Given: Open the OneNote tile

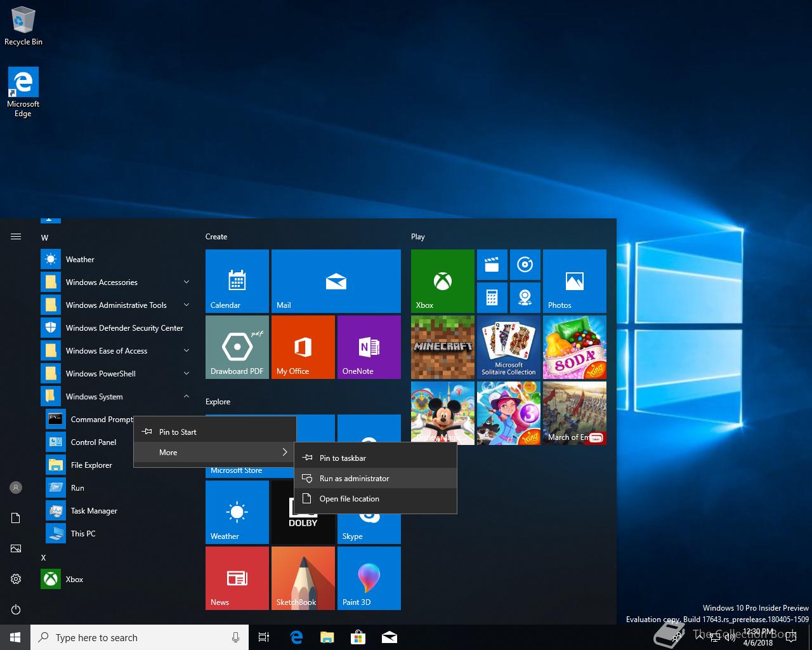Looking at the screenshot, I should tap(369, 347).
